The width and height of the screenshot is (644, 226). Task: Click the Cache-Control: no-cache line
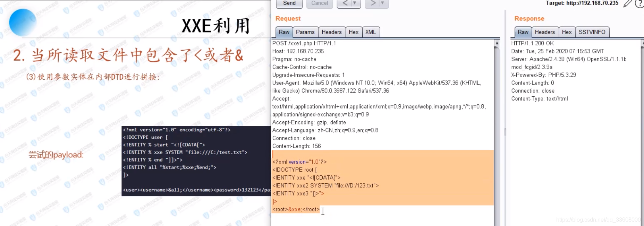pyautogui.click(x=302, y=67)
